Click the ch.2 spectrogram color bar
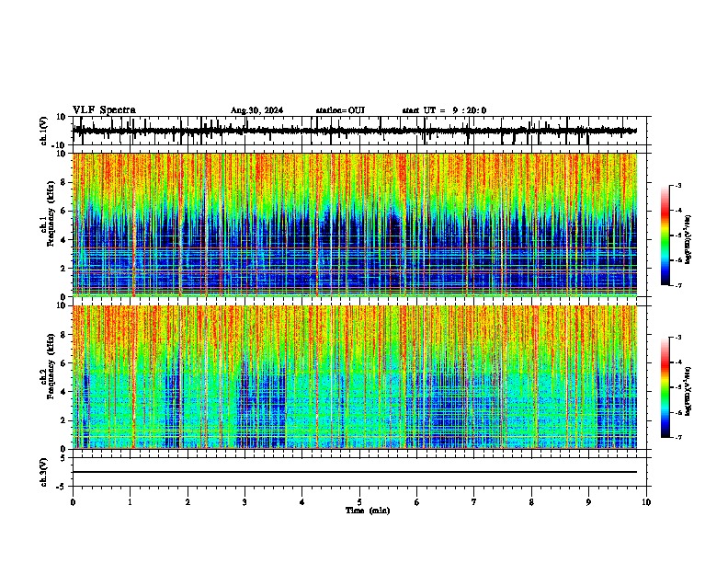728x563 pixels. (x=665, y=387)
